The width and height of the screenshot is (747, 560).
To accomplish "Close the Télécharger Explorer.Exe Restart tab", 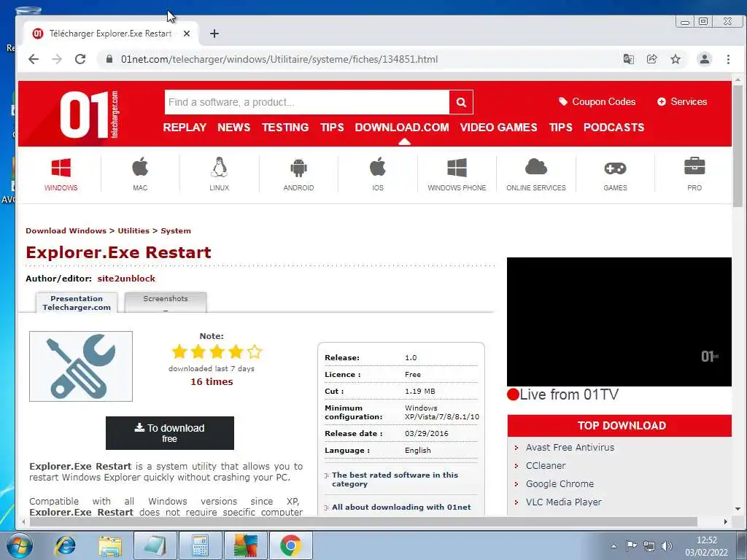I will [x=187, y=34].
